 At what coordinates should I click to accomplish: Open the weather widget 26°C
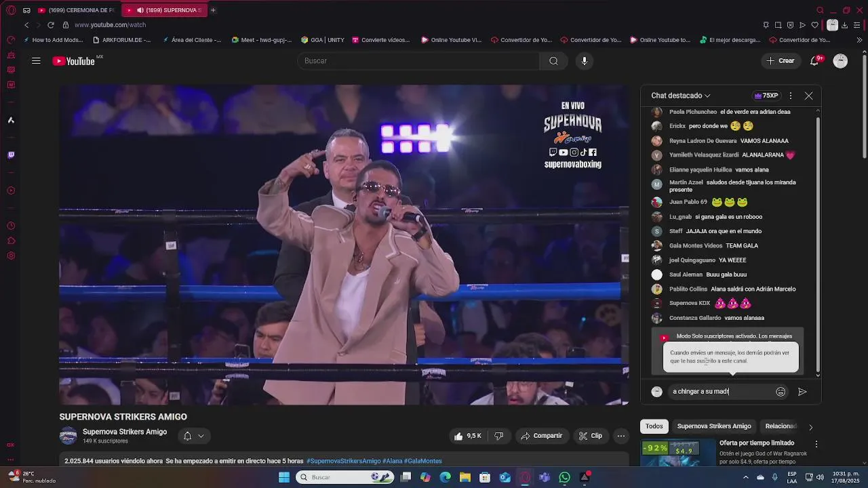coord(32,477)
